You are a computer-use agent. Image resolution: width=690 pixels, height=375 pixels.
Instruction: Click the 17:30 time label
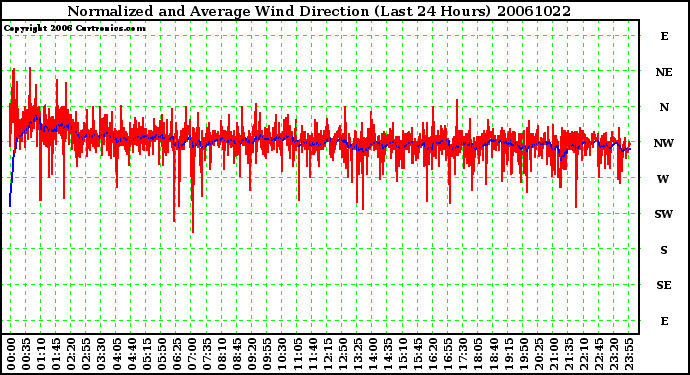coord(464,354)
